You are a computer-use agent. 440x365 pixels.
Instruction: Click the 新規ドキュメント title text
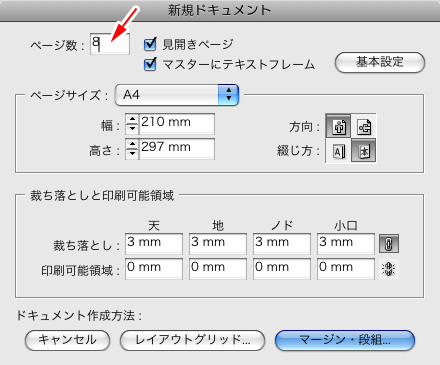[x=219, y=10]
